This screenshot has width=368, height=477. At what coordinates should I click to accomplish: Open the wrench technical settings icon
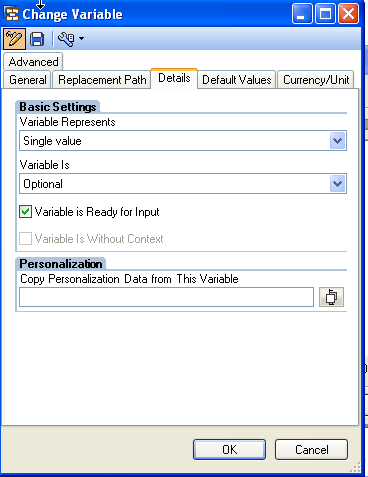pyautogui.click(x=66, y=39)
